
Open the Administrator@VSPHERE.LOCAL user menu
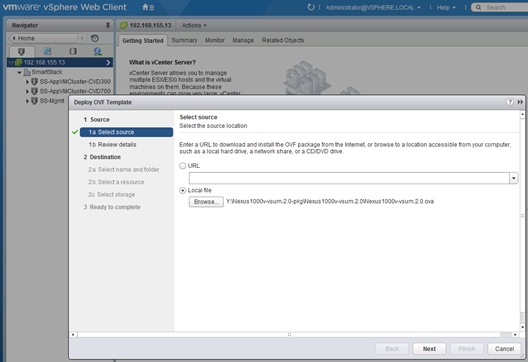pyautogui.click(x=373, y=7)
